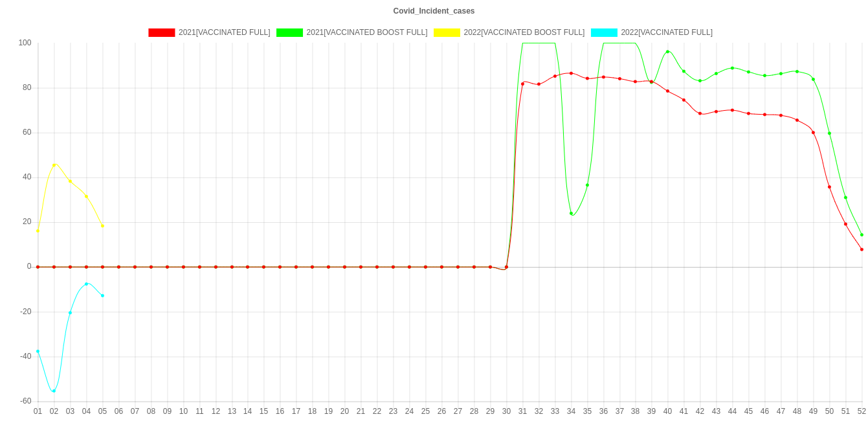Select the red data point at week 31
Viewport: 868px width, 434px height.
[522, 83]
